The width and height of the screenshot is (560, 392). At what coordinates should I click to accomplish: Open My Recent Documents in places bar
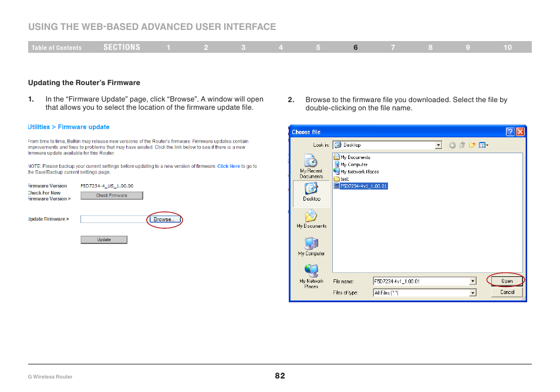click(311, 167)
